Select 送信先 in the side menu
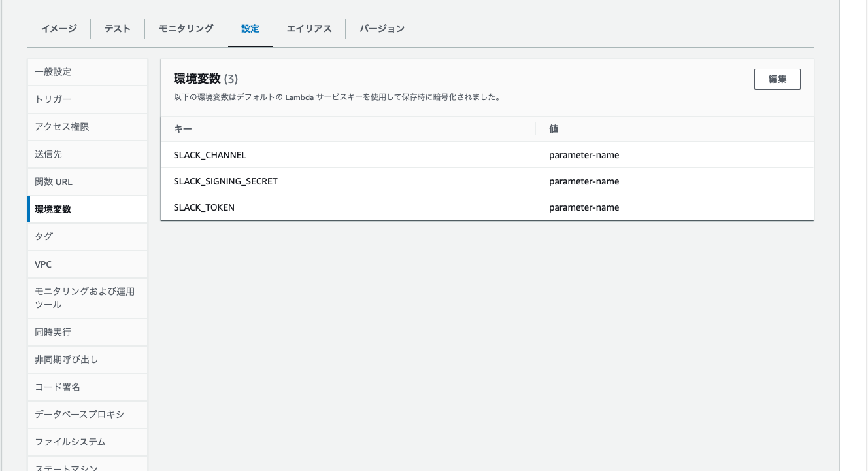The height and width of the screenshot is (471, 868). [x=88, y=154]
